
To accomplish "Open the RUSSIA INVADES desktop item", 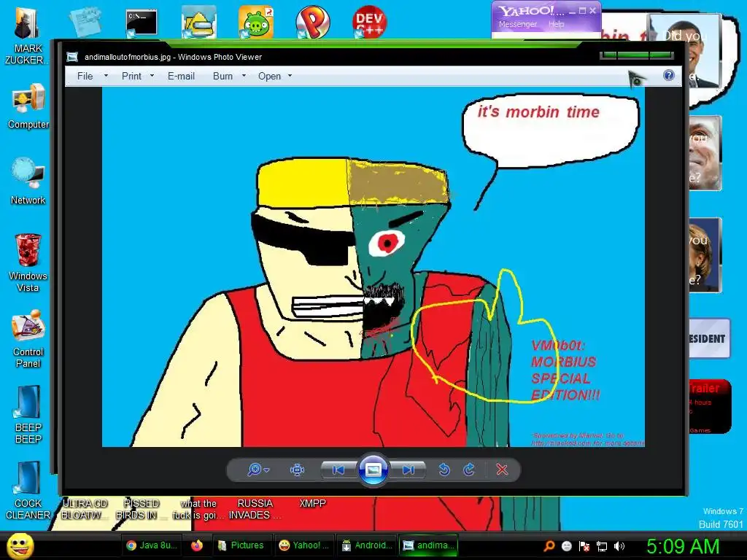I will point(255,509).
